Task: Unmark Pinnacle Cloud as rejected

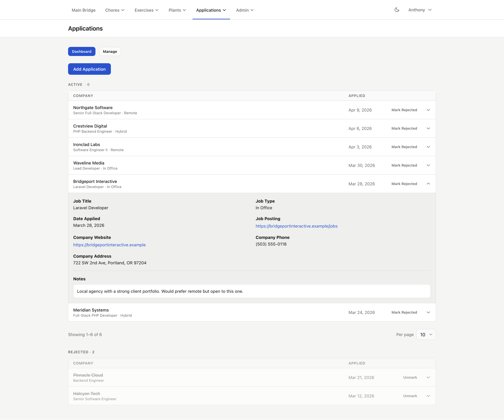Action: (x=410, y=377)
